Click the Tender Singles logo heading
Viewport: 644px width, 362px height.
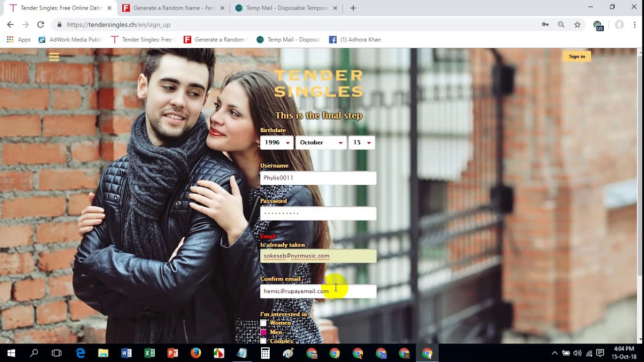click(x=318, y=83)
